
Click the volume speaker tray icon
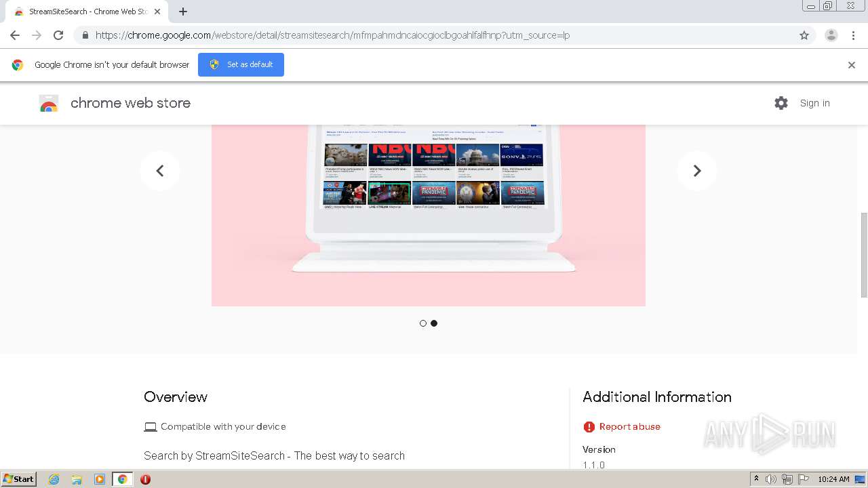[771, 479]
